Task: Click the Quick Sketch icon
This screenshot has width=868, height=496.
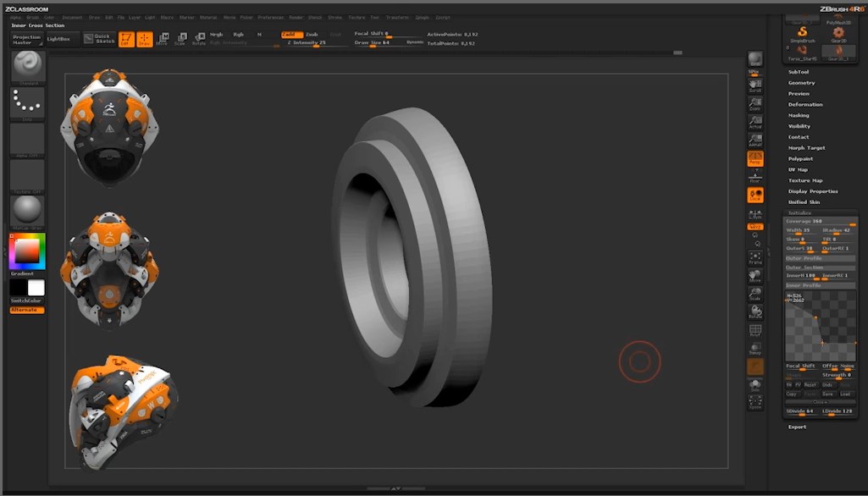Action: click(100, 39)
